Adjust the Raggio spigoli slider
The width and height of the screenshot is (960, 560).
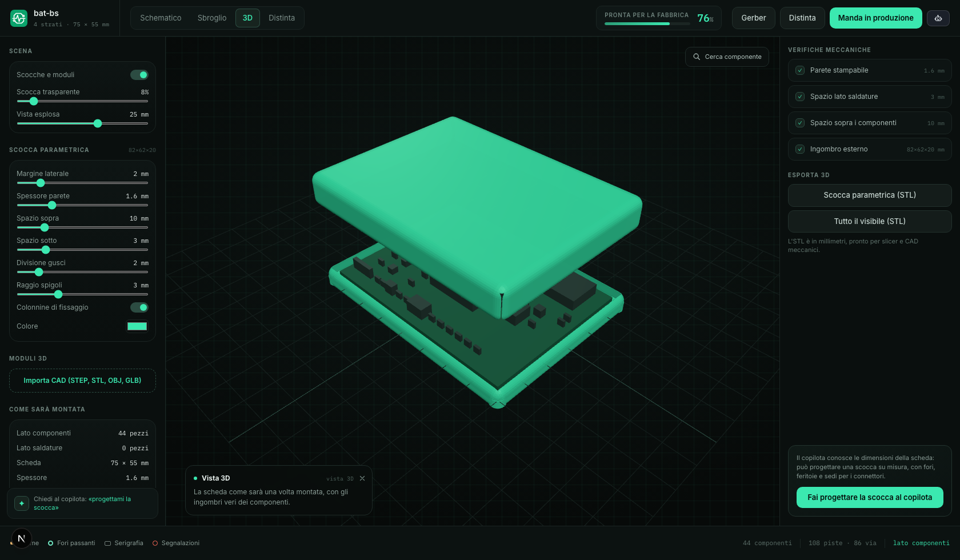point(82,294)
